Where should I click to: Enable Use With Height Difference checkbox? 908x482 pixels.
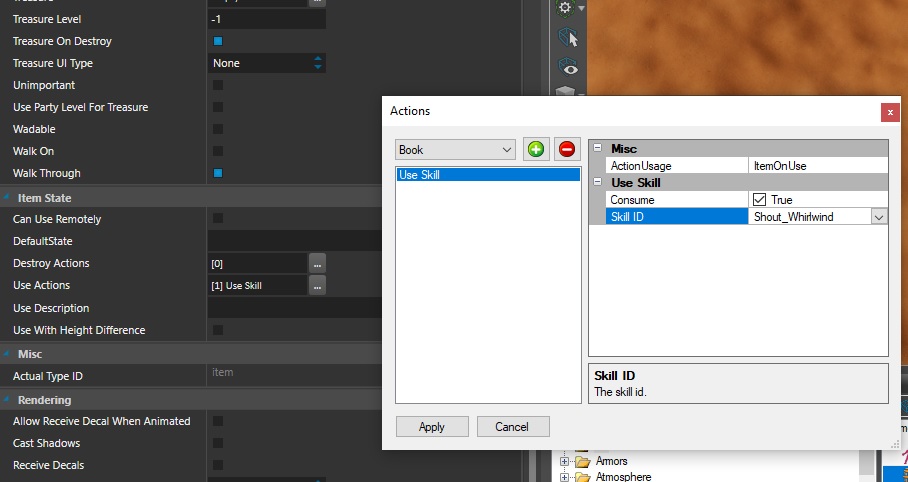[x=218, y=330]
